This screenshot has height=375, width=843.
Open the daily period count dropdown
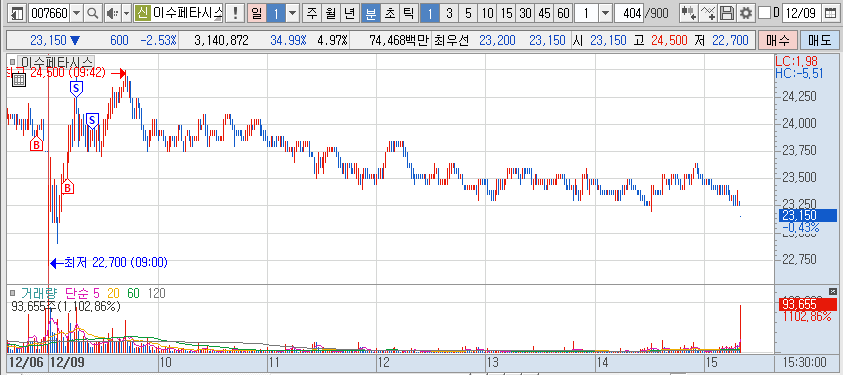click(x=292, y=13)
